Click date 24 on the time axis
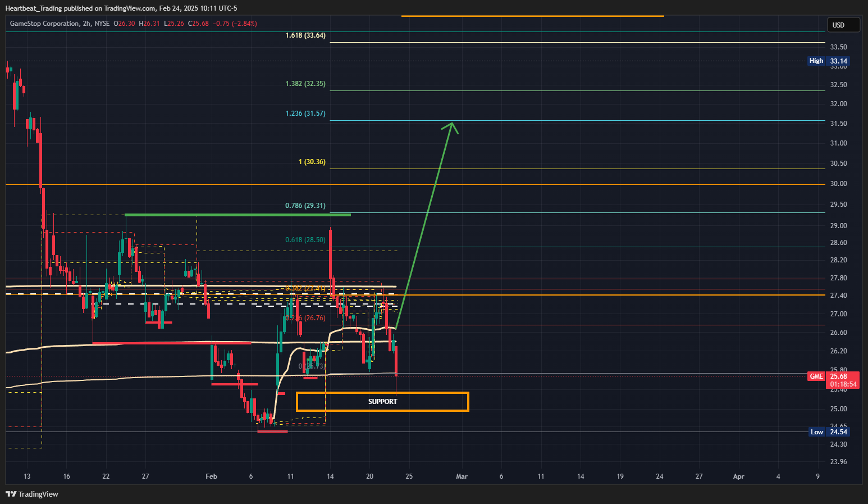 tap(659, 476)
